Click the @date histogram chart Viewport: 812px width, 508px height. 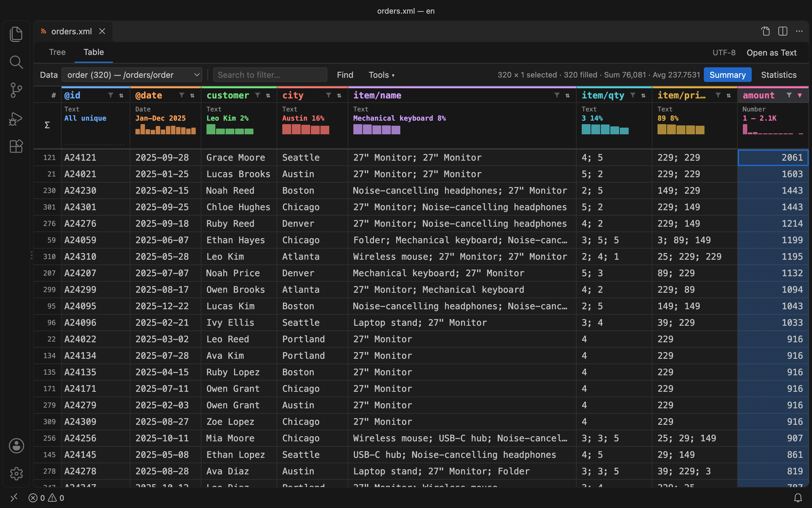pyautogui.click(x=166, y=129)
